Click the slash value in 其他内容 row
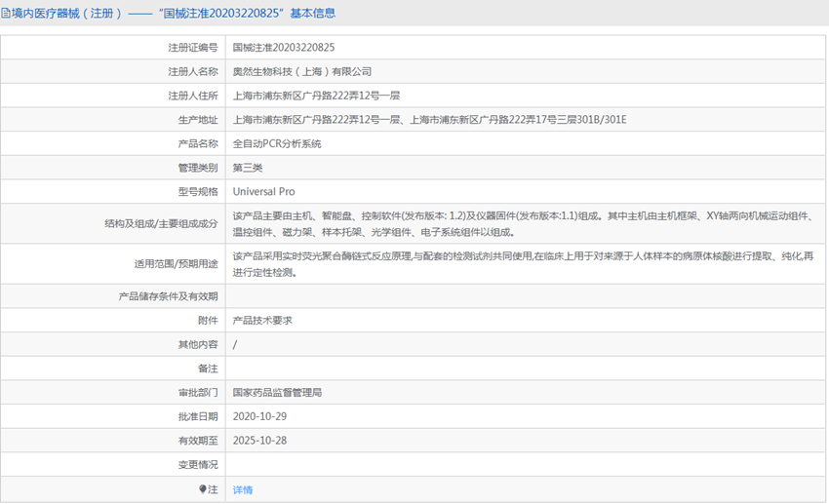The height and width of the screenshot is (504, 829). 235,344
